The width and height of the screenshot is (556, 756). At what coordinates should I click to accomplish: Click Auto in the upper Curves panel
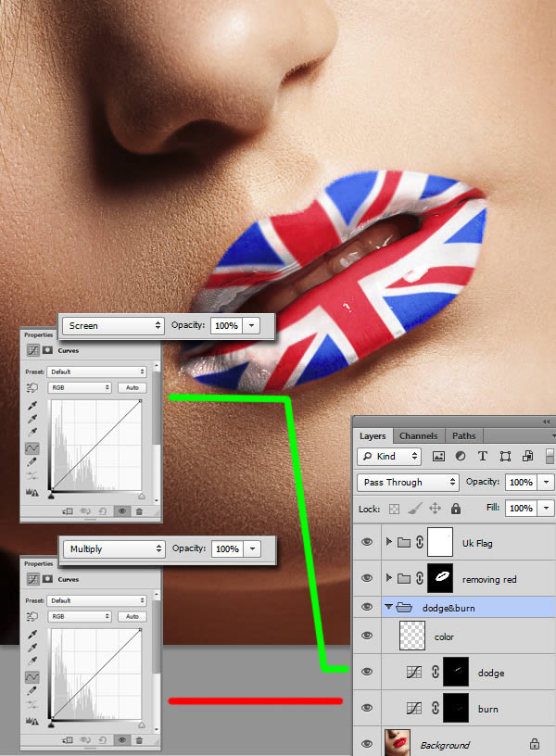[x=133, y=387]
